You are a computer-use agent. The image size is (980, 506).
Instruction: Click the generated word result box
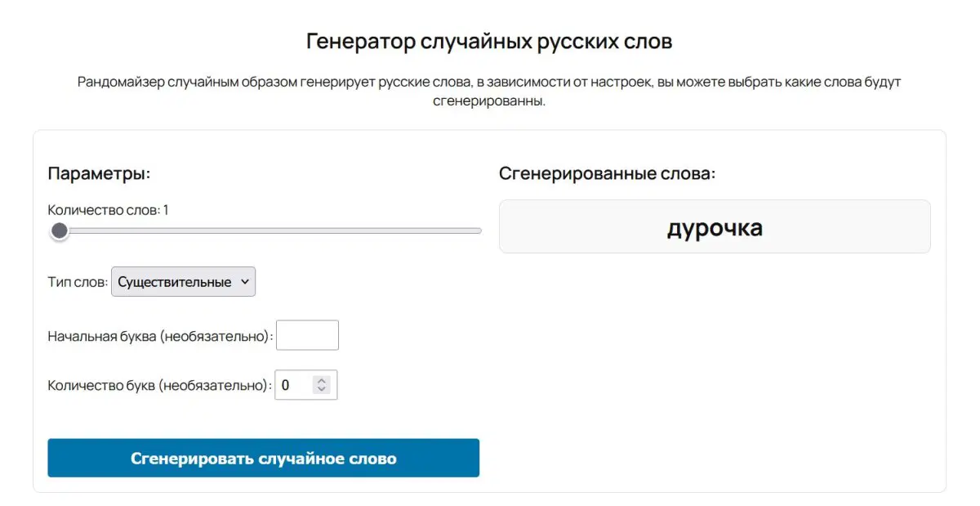click(715, 226)
